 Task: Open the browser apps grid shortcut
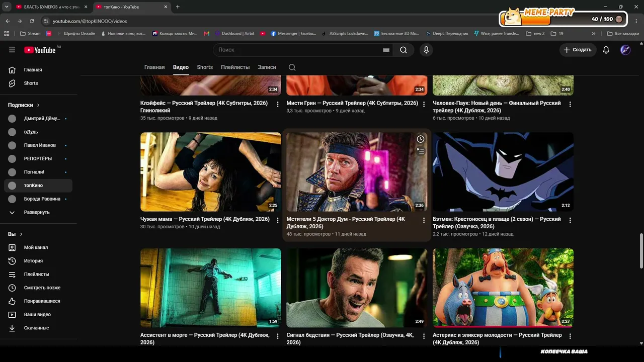pyautogui.click(x=7, y=34)
